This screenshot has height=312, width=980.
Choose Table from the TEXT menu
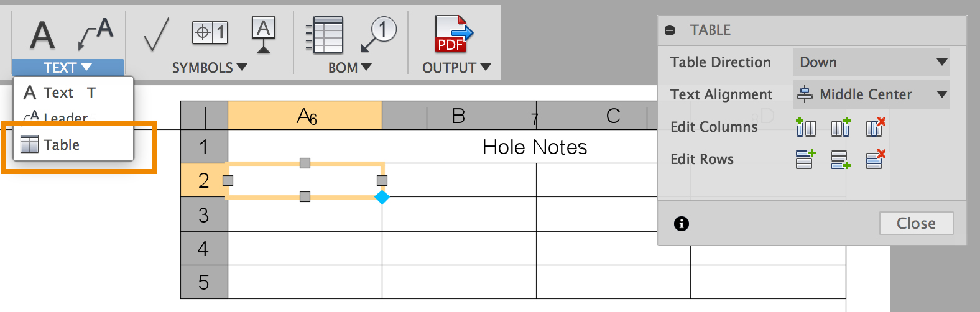pyautogui.click(x=62, y=145)
